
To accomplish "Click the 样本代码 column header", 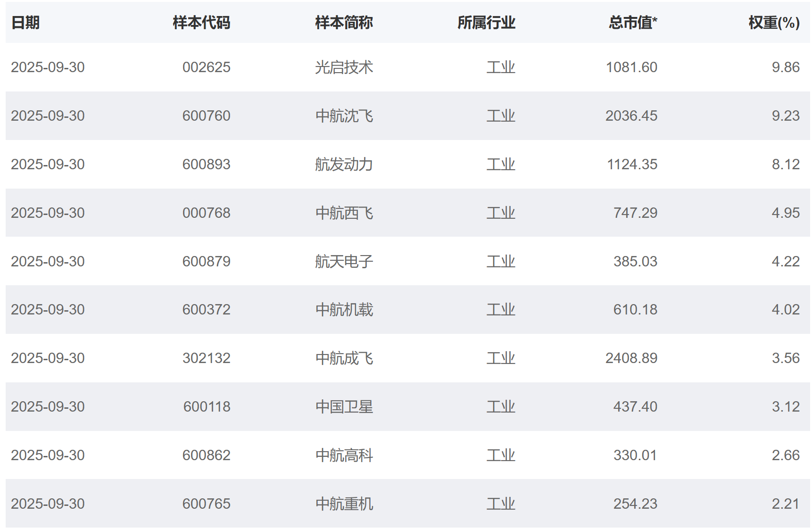I will (201, 23).
